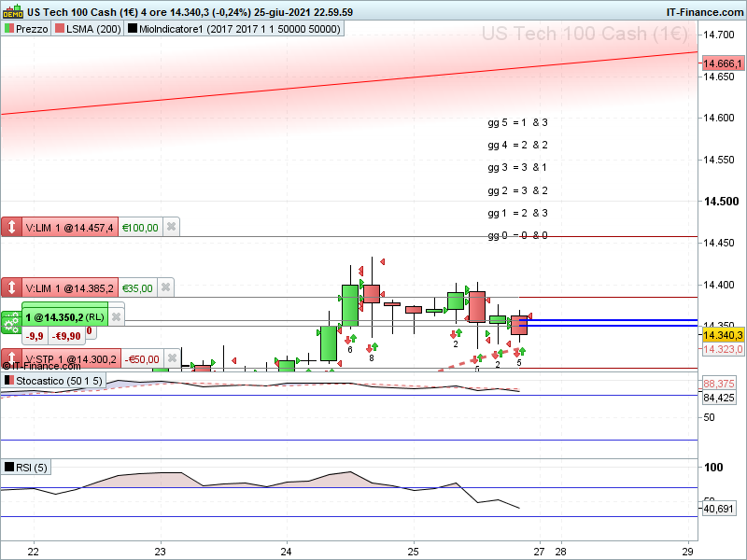Click the red candle labeled 8
The height and width of the screenshot is (560, 747).
(372, 294)
